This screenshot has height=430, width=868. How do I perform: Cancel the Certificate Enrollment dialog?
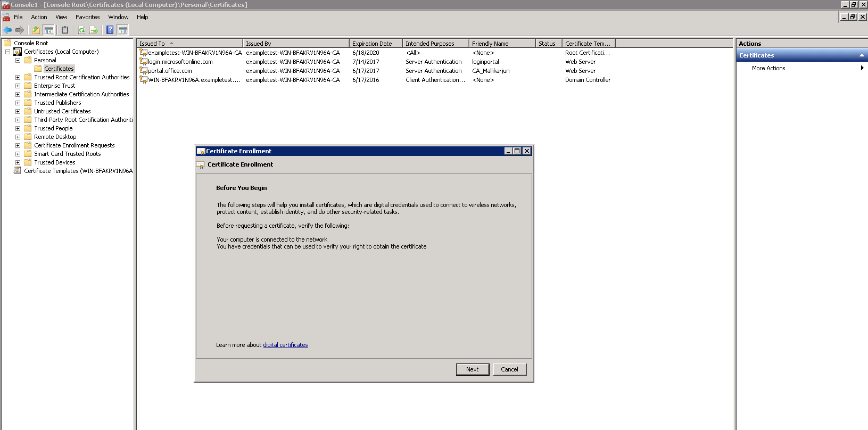click(510, 369)
